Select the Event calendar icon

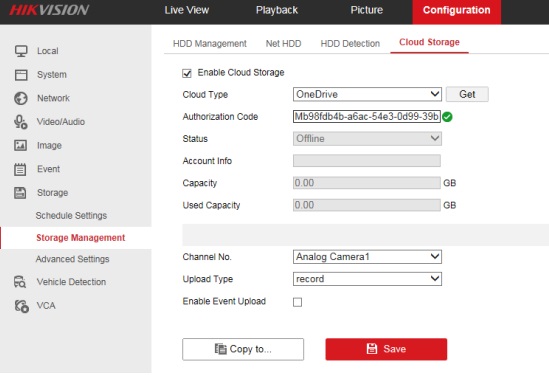[x=20, y=169]
